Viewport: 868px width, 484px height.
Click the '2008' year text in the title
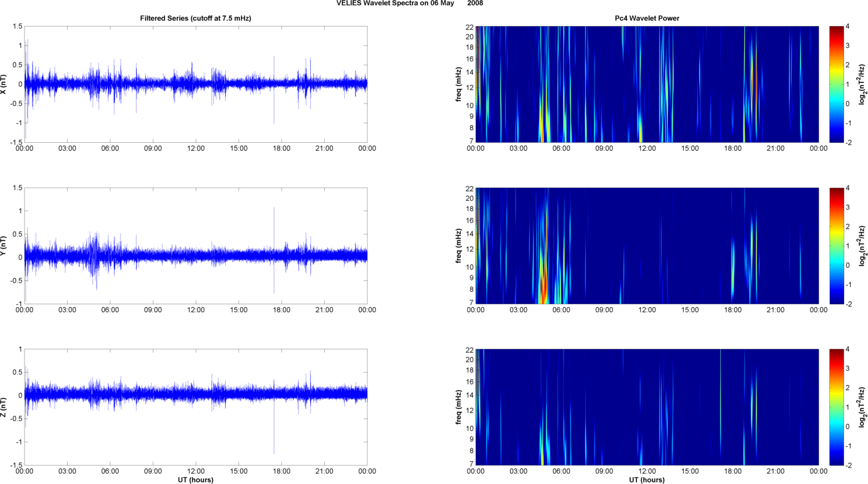click(476, 3)
